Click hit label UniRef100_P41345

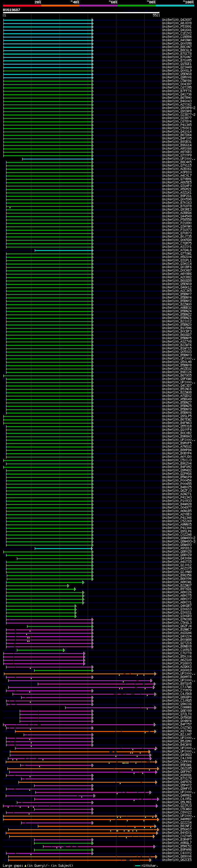(x=176, y=125)
